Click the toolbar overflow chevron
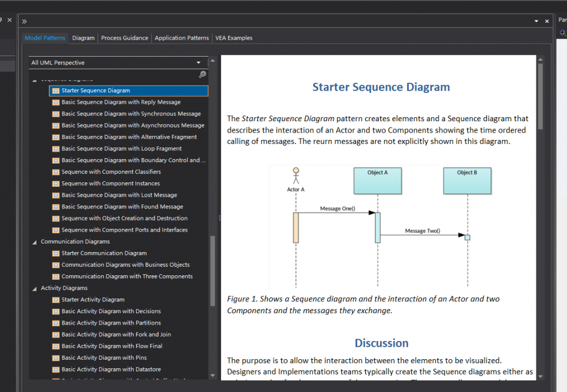Screen dimensions: 567x392 (x=23, y=20)
